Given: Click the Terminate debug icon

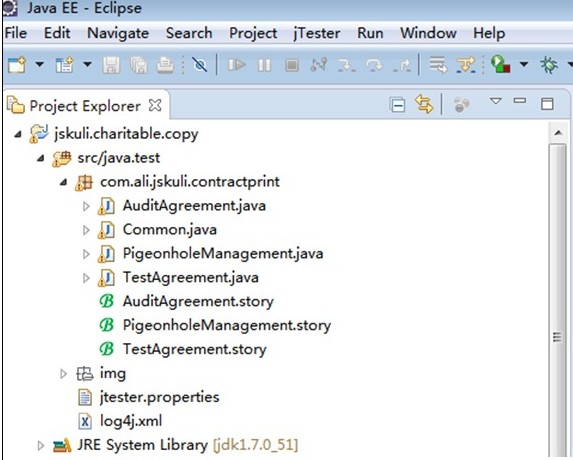Looking at the screenshot, I should pyautogui.click(x=292, y=65).
